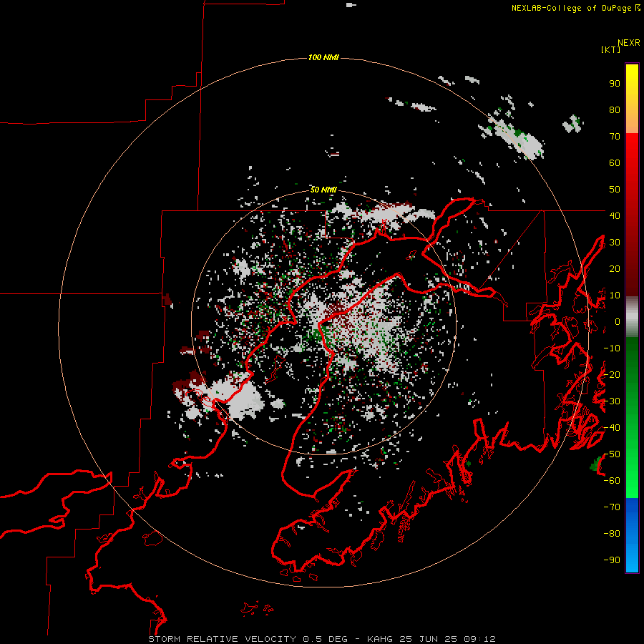This screenshot has height=644, width=644.
Task: Click the -30 value on the velocity scale
Action: tap(612, 401)
